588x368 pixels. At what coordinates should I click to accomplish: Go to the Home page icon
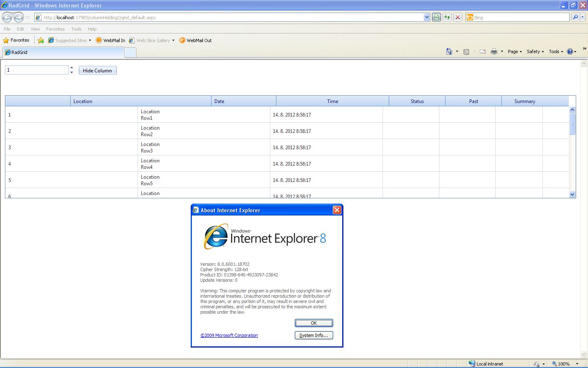click(449, 52)
